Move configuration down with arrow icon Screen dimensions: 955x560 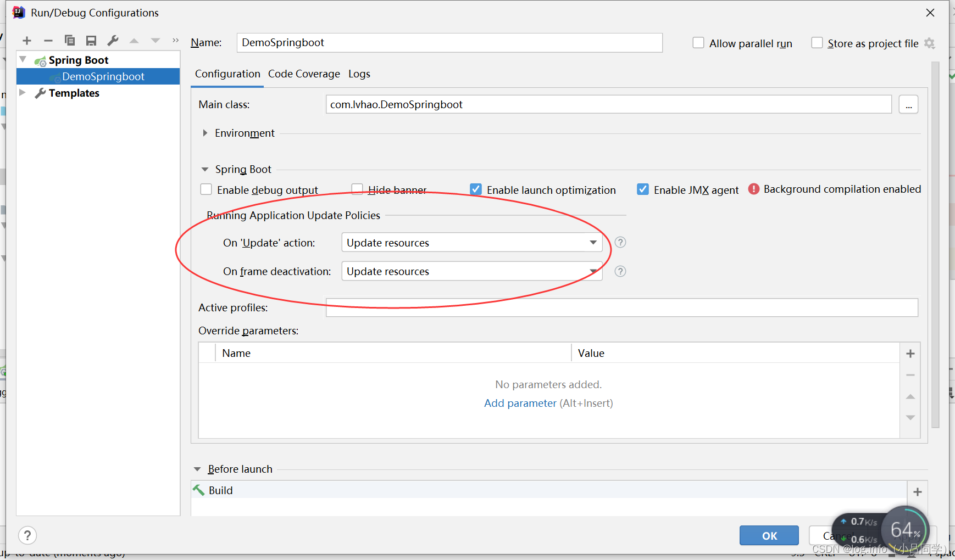156,41
